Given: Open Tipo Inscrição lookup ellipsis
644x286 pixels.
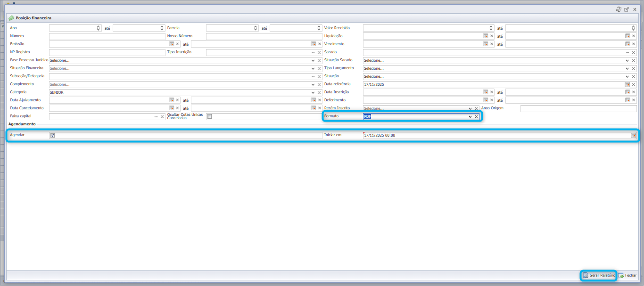Looking at the screenshot, I should coord(313,52).
